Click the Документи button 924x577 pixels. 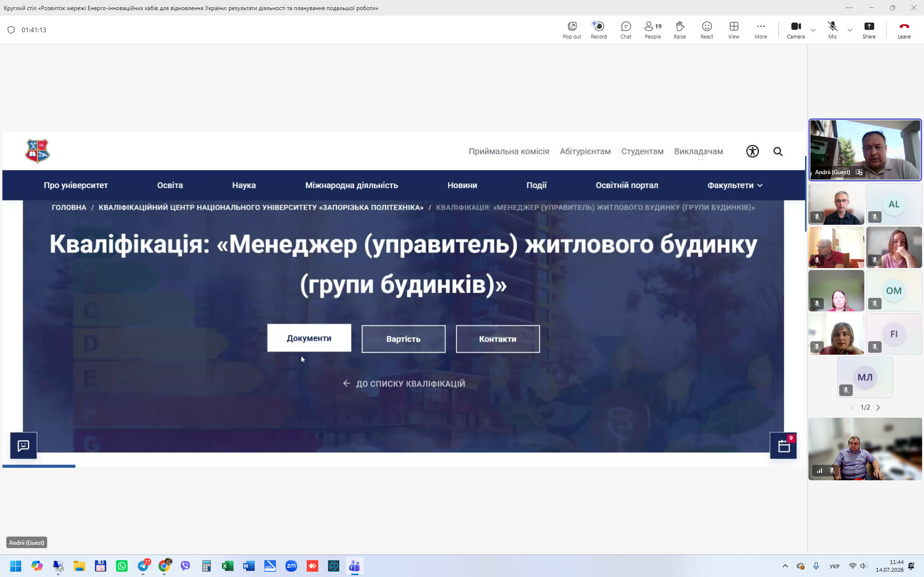(x=309, y=338)
